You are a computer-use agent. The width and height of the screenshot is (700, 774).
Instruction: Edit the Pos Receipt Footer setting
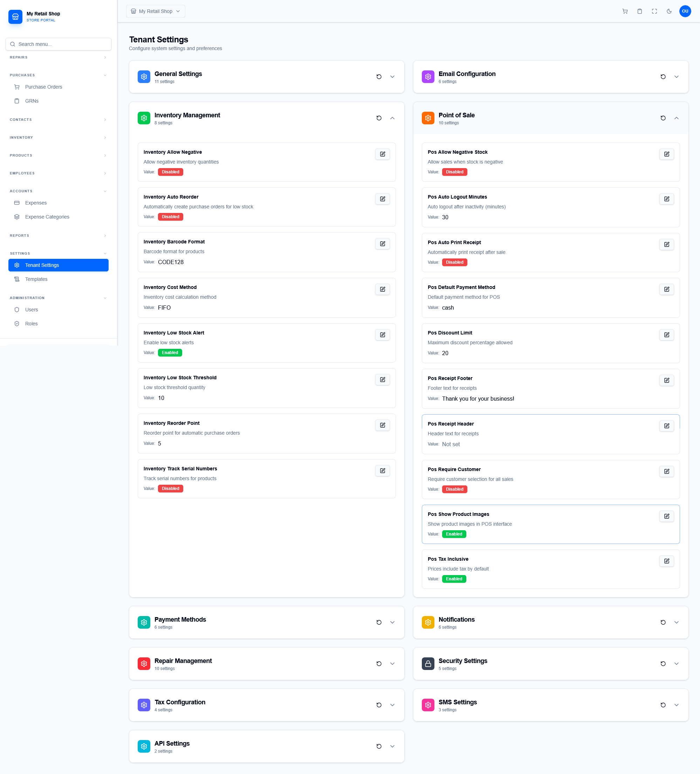(x=667, y=380)
